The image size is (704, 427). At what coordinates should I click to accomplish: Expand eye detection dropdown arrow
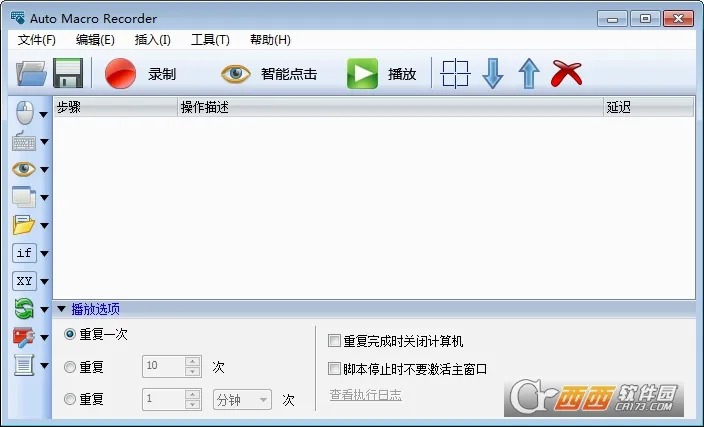coord(44,170)
